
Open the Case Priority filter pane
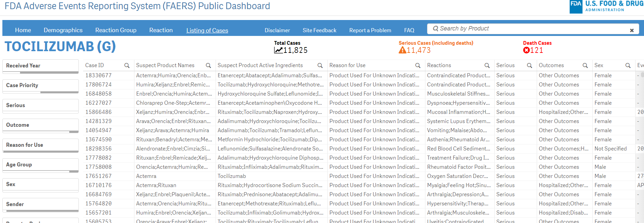[x=40, y=85]
